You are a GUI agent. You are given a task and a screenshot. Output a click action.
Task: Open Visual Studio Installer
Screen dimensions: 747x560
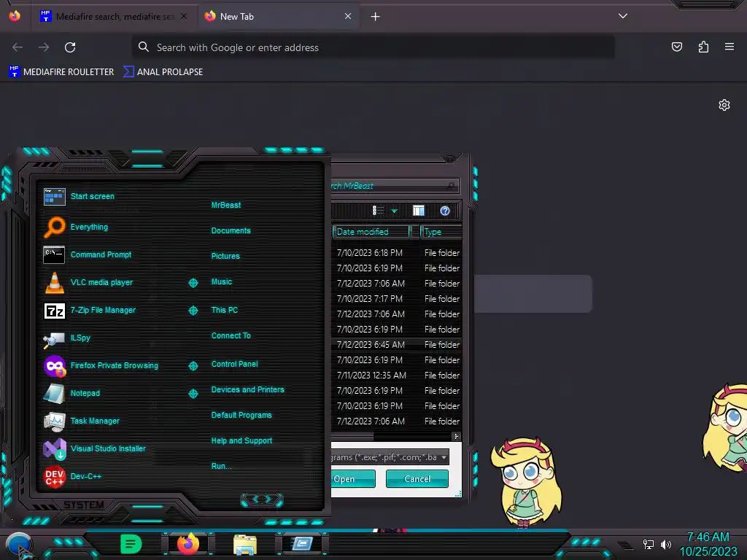(95, 448)
